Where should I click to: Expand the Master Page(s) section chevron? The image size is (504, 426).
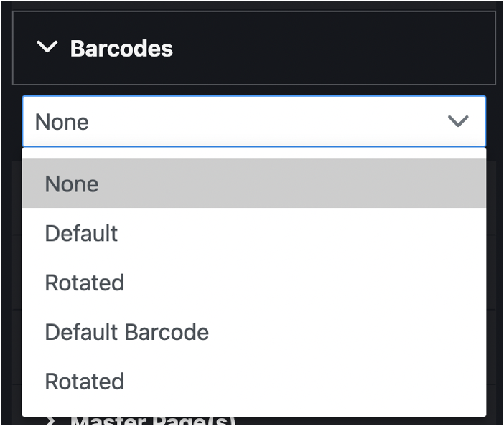click(49, 421)
